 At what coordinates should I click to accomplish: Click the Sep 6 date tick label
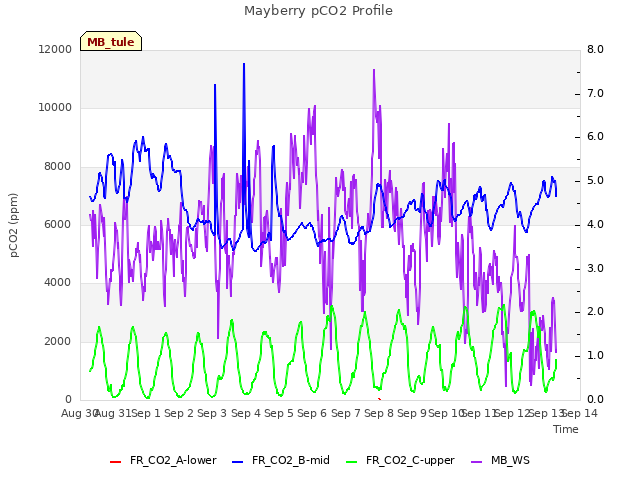[x=312, y=413]
